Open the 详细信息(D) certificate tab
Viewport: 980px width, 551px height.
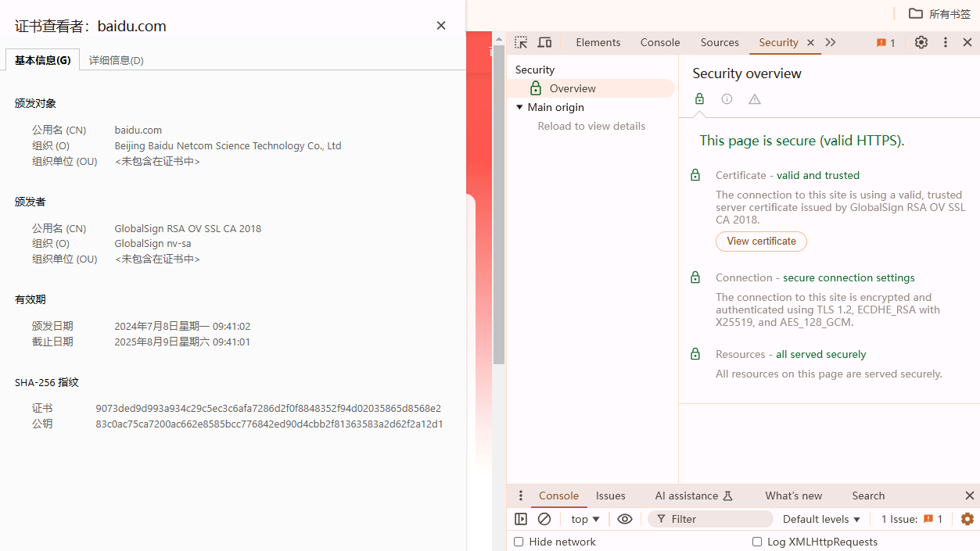pos(117,60)
